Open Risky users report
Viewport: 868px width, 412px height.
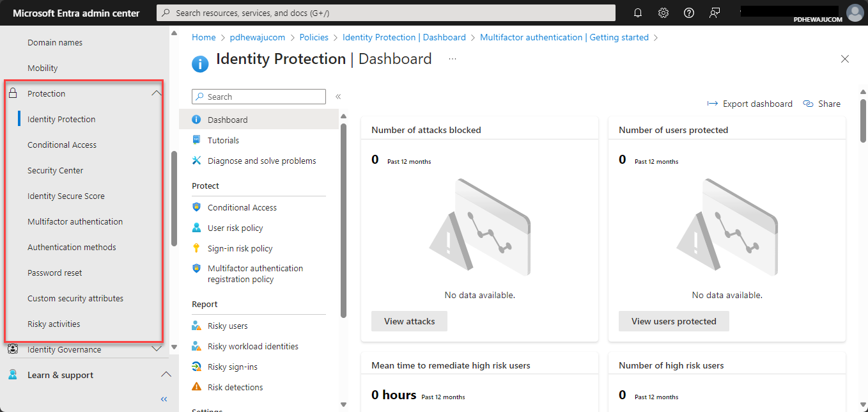228,326
